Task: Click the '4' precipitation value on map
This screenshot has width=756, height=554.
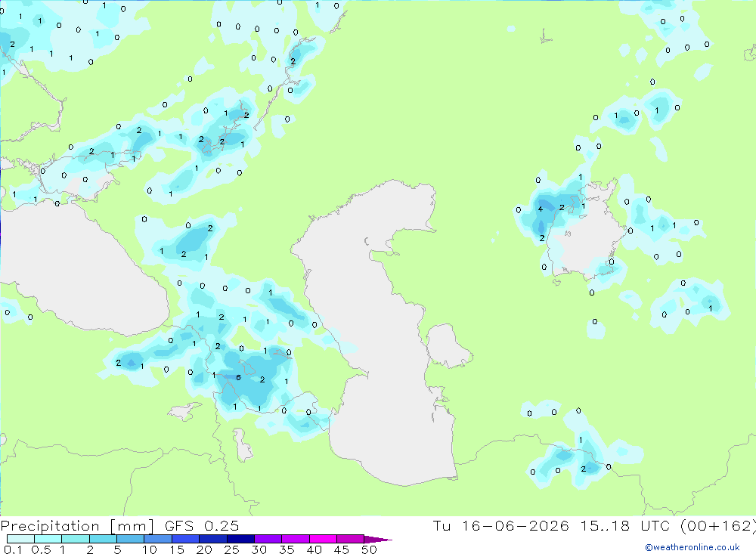Action: [541, 209]
